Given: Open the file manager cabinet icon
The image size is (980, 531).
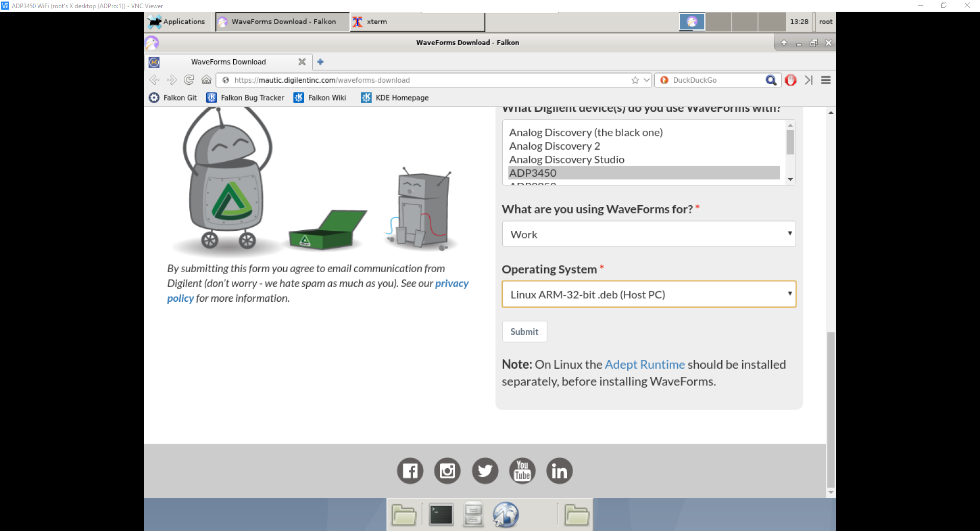Looking at the screenshot, I should pyautogui.click(x=473, y=514).
